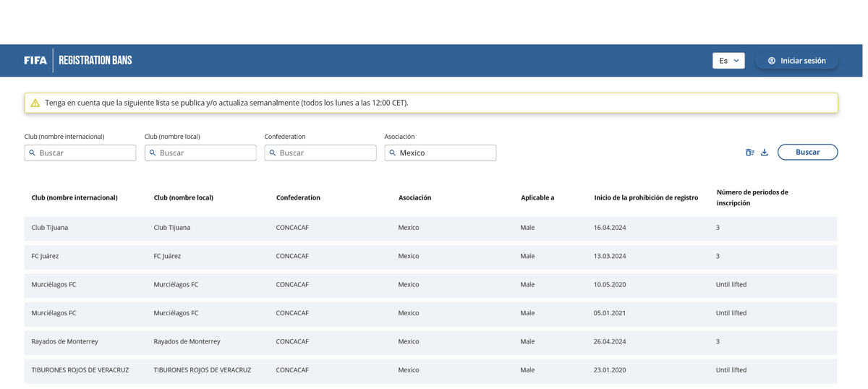Image resolution: width=868 pixels, height=389 pixels.
Task: Click the Confederation column header
Action: [298, 197]
